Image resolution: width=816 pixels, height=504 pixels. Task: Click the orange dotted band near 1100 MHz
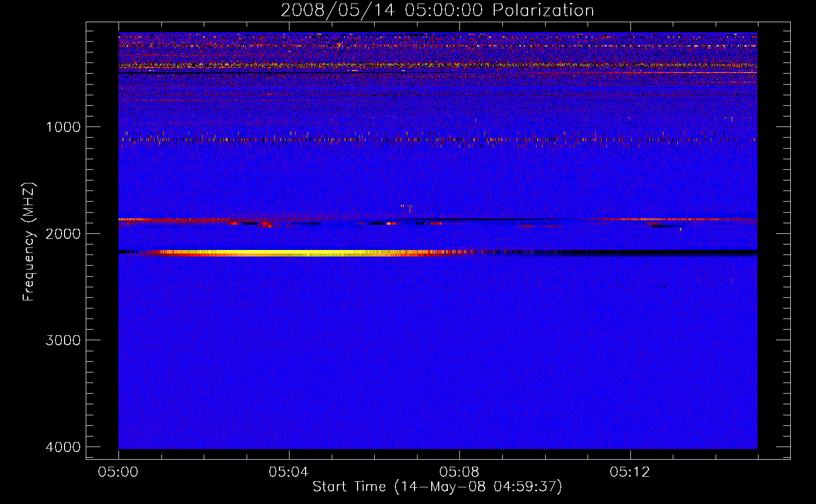[x=438, y=140]
